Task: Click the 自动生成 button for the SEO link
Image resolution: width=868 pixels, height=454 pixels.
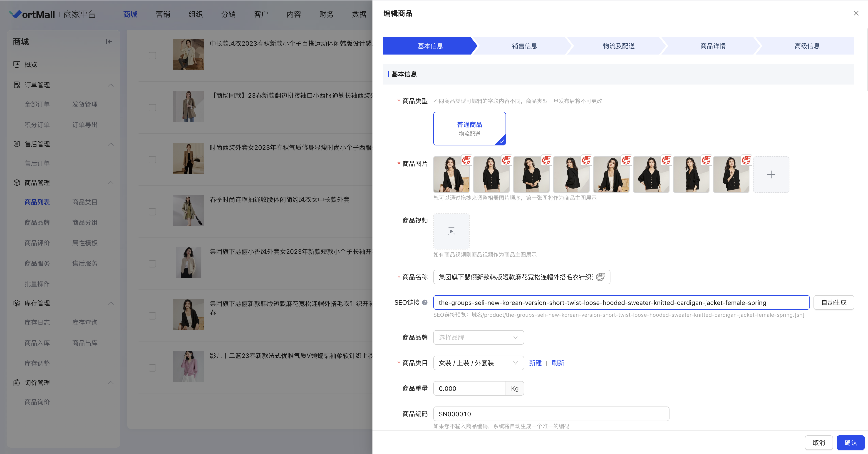Action: tap(834, 303)
